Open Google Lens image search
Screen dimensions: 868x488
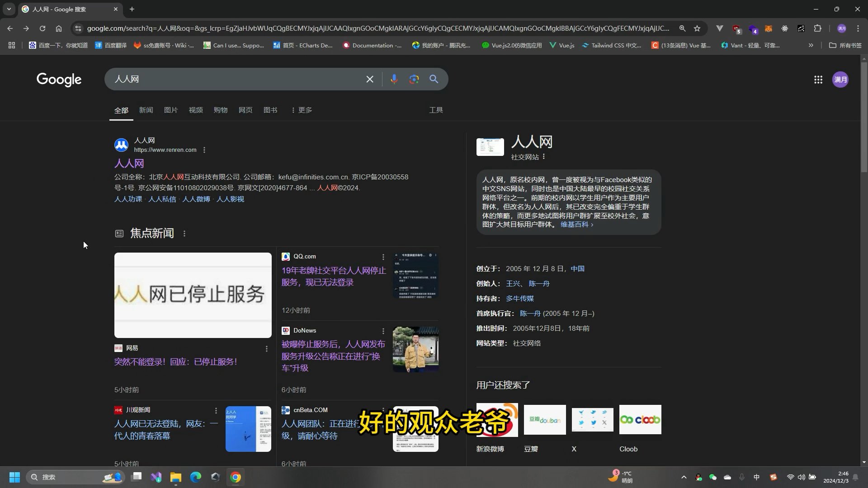coord(414,79)
